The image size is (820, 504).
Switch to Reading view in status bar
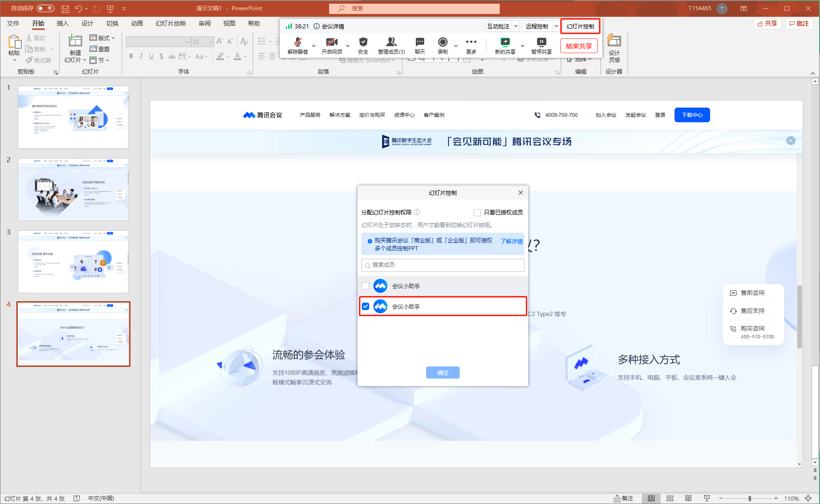pos(688,498)
